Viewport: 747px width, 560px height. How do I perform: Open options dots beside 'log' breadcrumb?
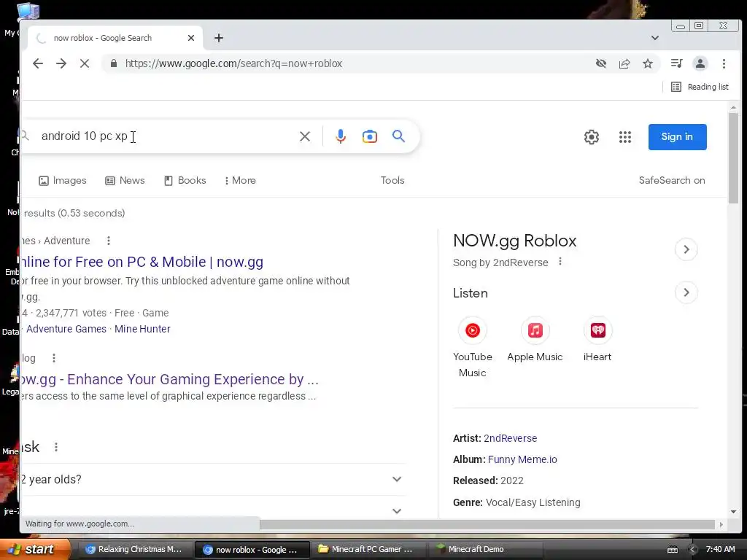(x=54, y=358)
